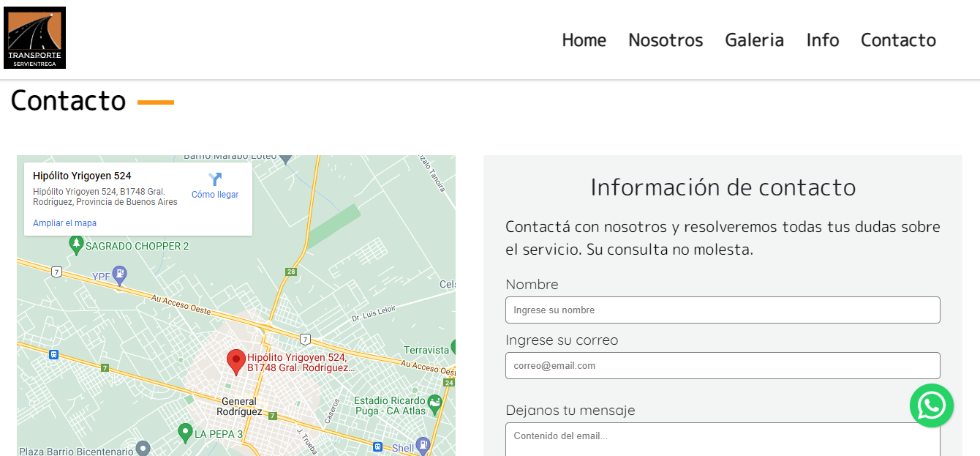Image resolution: width=980 pixels, height=456 pixels.
Task: Click the train station icon near Shell
Action: coord(377,446)
